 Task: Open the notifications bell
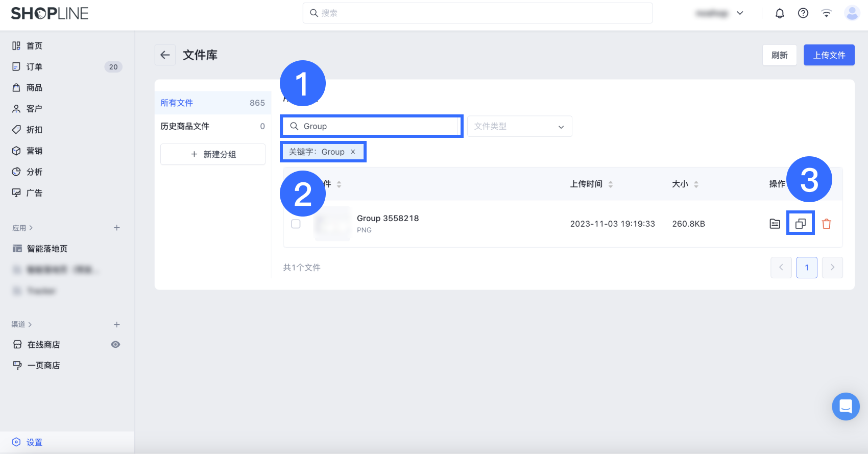pos(779,13)
